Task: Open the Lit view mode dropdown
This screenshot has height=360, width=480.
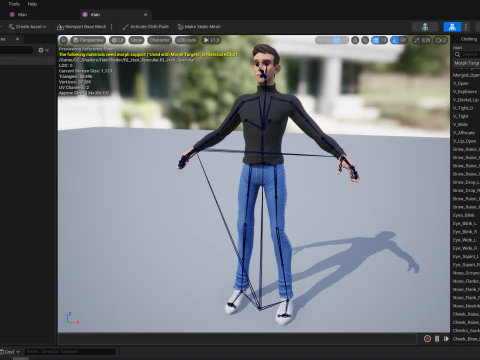Action: pyautogui.click(x=117, y=40)
